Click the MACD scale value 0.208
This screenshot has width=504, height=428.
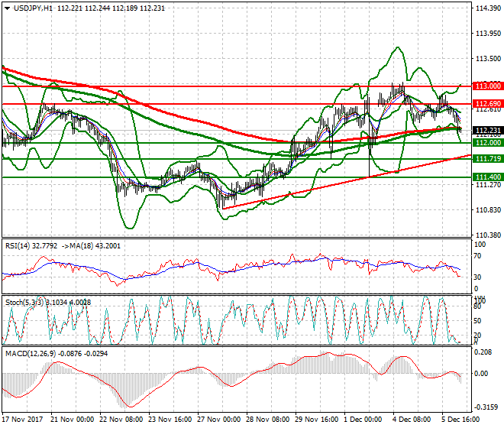483,352
